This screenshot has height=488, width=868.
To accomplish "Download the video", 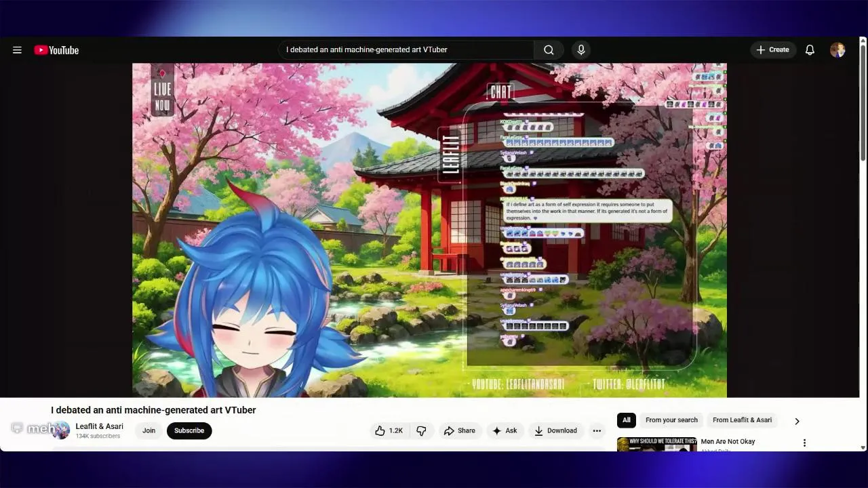I will (555, 431).
